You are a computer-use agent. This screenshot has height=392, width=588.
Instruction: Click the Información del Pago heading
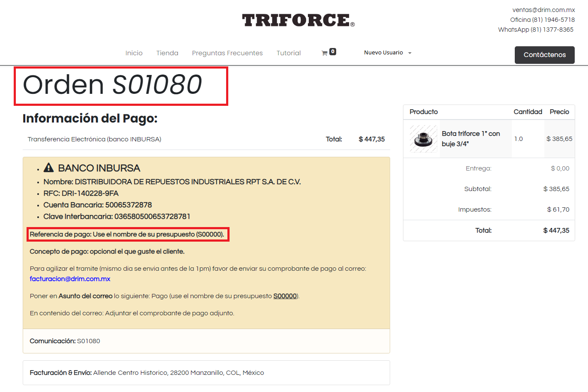point(90,118)
